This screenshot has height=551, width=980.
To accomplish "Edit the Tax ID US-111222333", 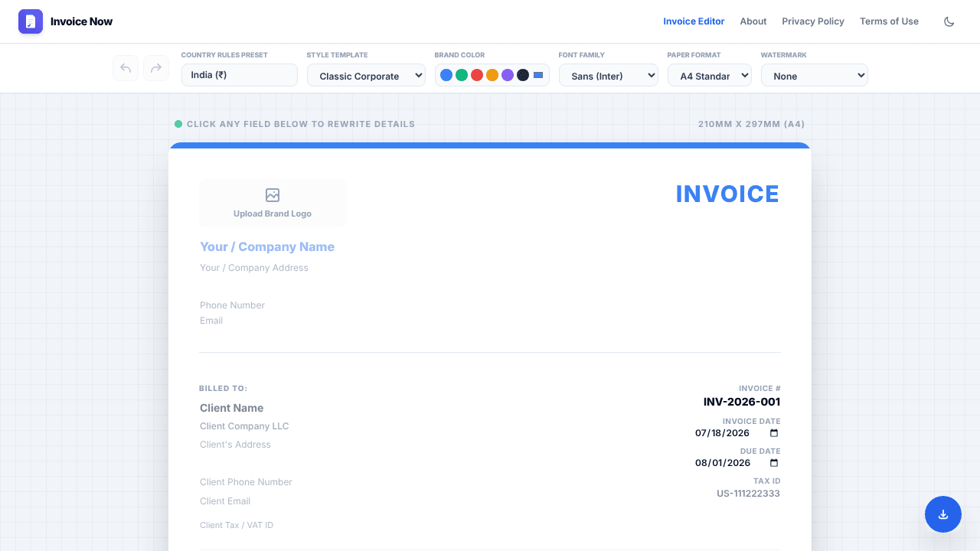I will coord(748,494).
